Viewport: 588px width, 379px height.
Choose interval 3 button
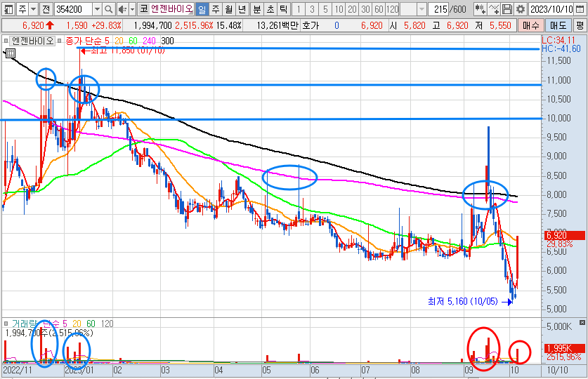pyautogui.click(x=312, y=9)
